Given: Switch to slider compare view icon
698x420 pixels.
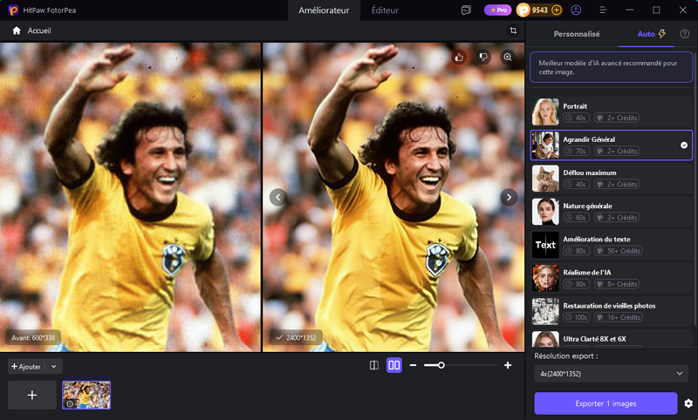Looking at the screenshot, I should pyautogui.click(x=374, y=365).
